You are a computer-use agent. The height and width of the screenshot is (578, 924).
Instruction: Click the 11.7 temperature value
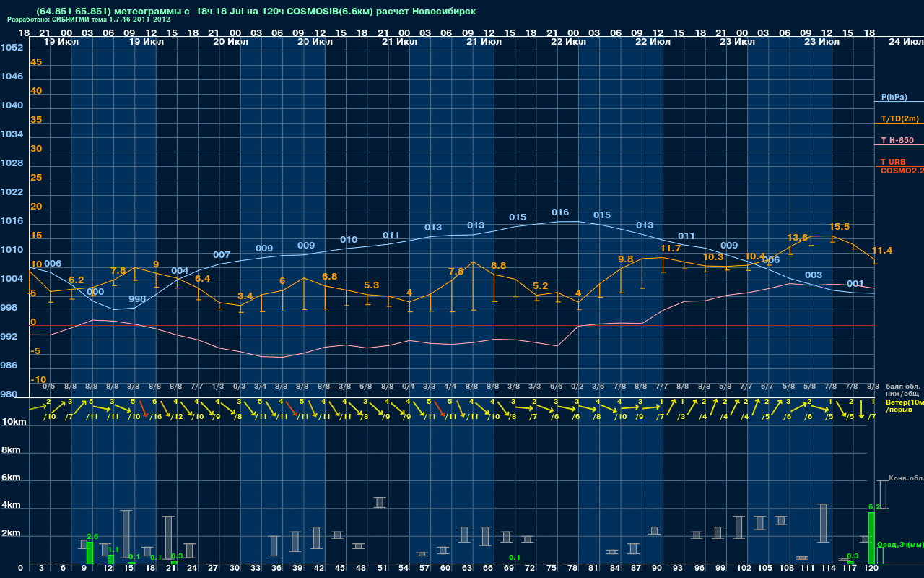coord(671,249)
